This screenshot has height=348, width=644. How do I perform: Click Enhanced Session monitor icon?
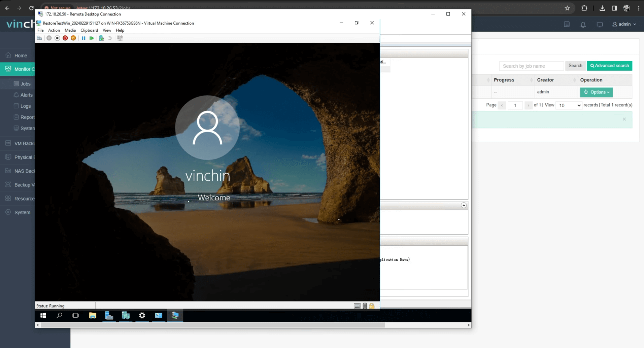120,38
